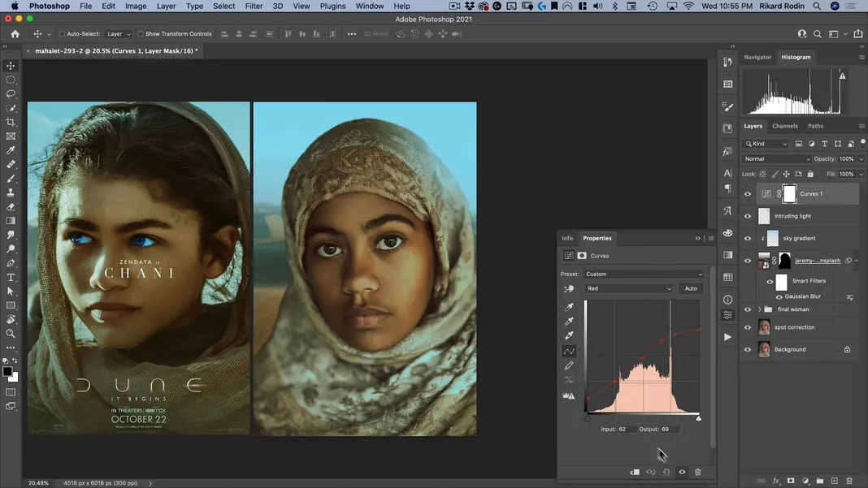This screenshot has height=488, width=868.
Task: Switch to the Paths tab
Action: [815, 126]
